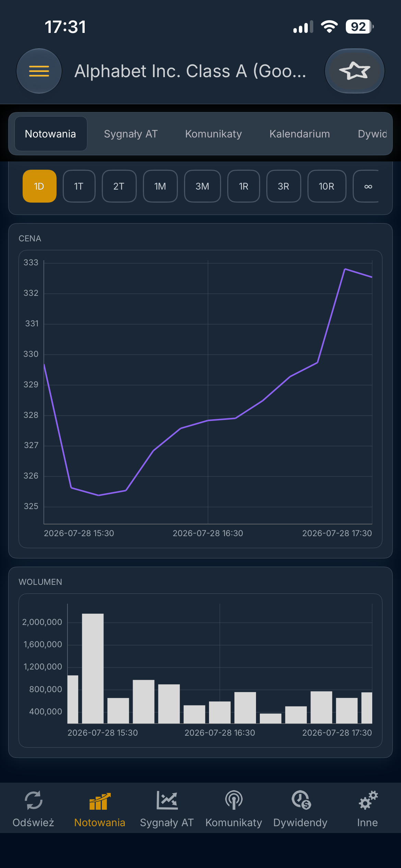Image resolution: width=401 pixels, height=868 pixels.
Task: Open Inne gears icon in bottom bar
Action: (368, 800)
